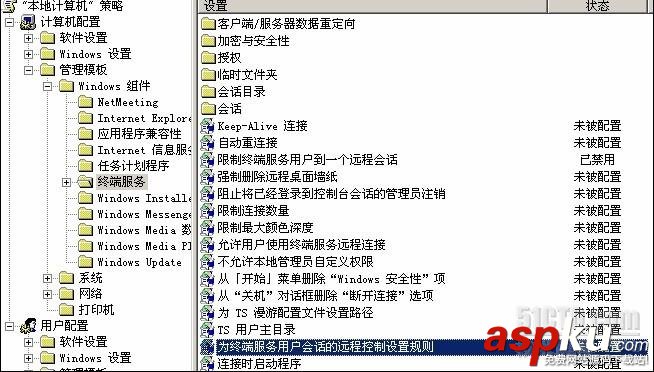Image resolution: width=654 pixels, height=372 pixels.
Task: Select policy 从「开始」菜单删除 Windows 安全性 项
Action: (331, 279)
